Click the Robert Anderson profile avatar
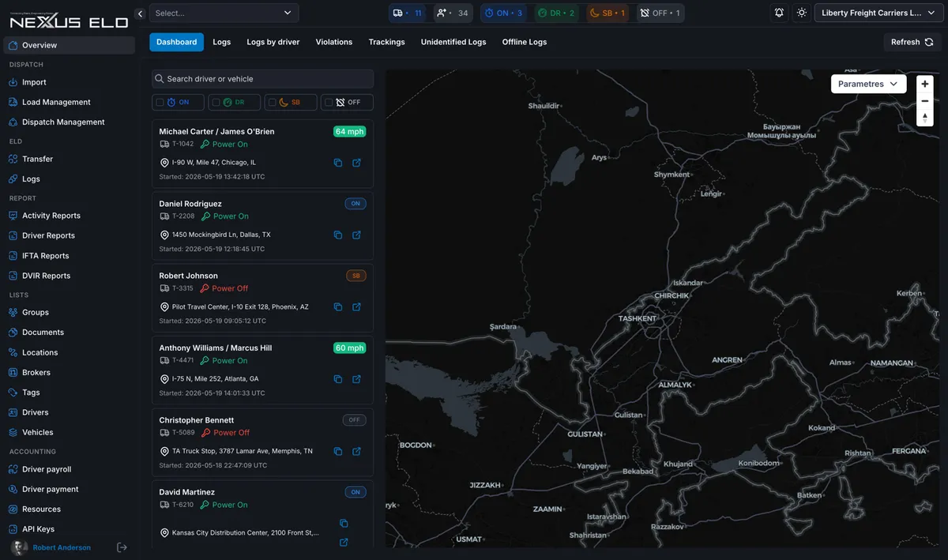This screenshot has width=948, height=560. (x=19, y=547)
